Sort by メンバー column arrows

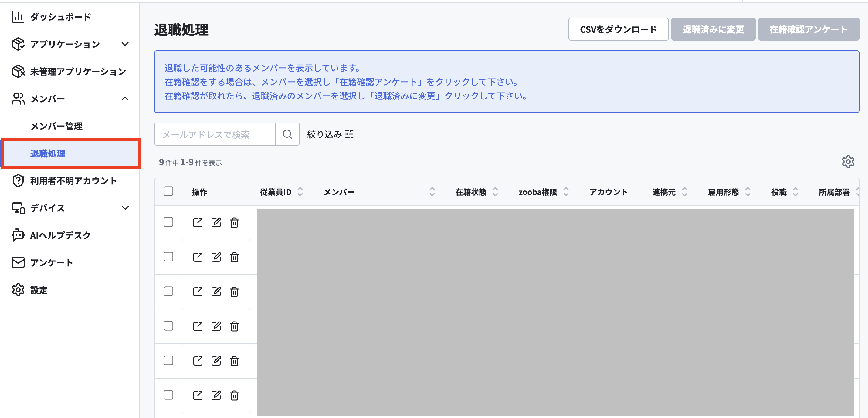point(432,192)
